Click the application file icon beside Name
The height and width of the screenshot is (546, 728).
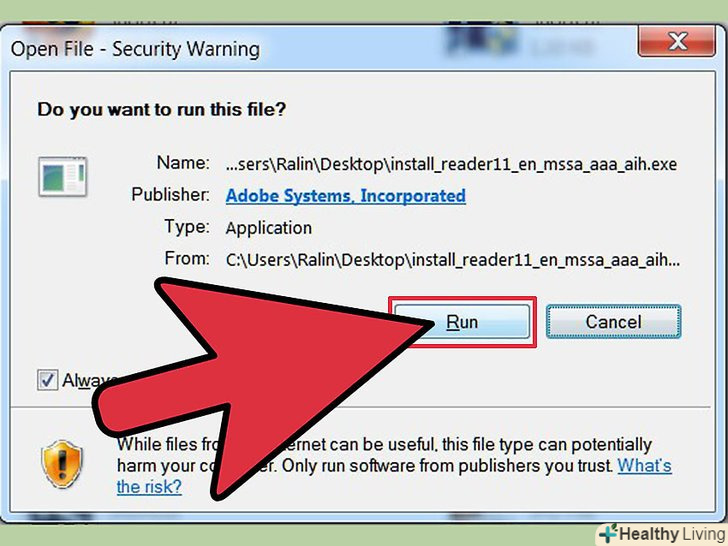pos(63,176)
